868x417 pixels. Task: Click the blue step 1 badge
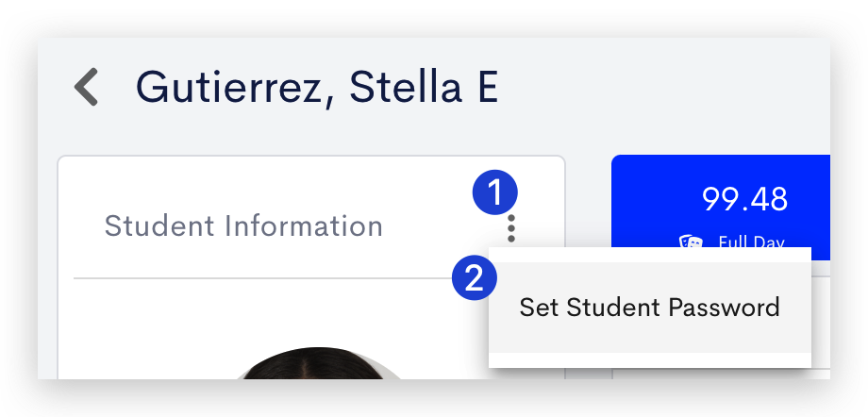[495, 192]
